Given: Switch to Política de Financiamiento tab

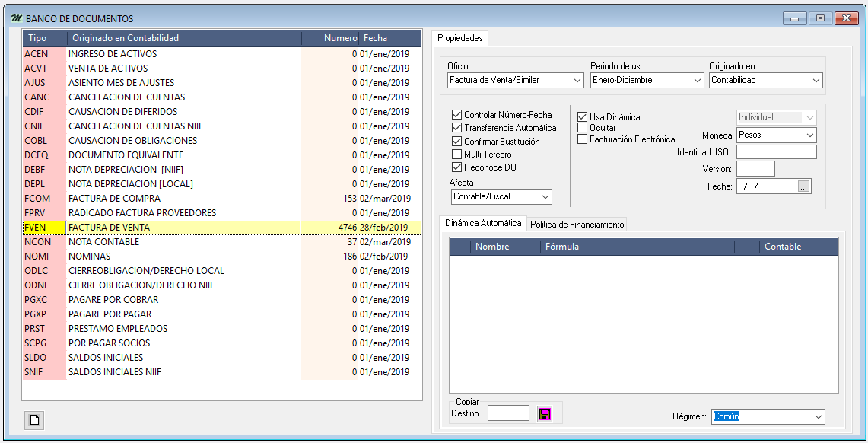Looking at the screenshot, I should [577, 224].
